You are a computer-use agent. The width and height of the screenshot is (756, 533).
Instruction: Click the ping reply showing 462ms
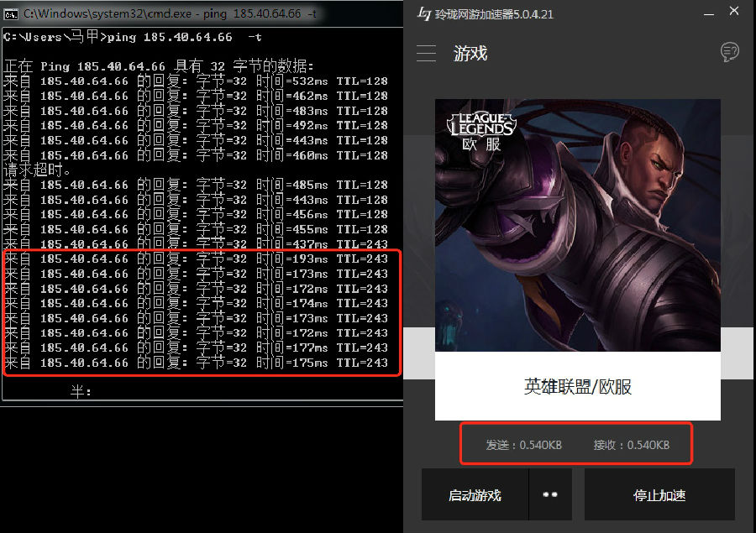[195, 96]
